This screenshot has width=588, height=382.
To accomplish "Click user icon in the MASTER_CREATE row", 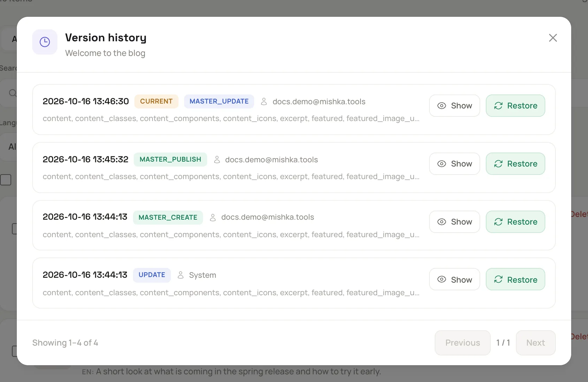I will [213, 217].
